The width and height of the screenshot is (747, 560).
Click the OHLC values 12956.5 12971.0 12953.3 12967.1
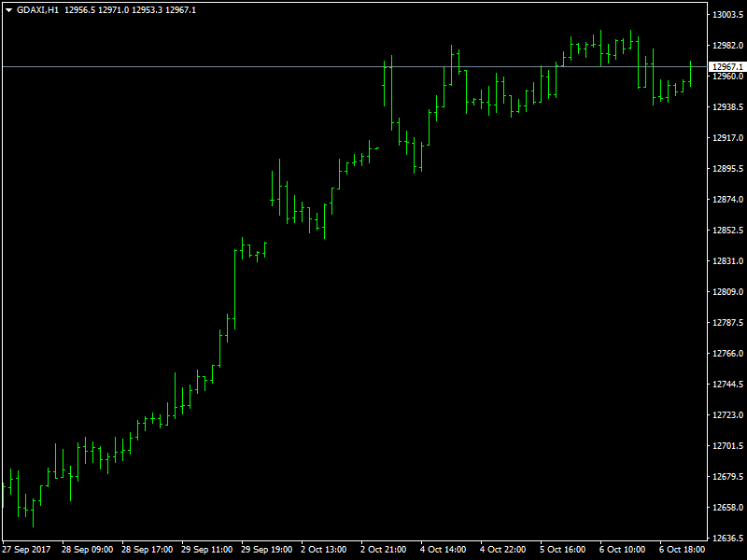pyautogui.click(x=130, y=10)
